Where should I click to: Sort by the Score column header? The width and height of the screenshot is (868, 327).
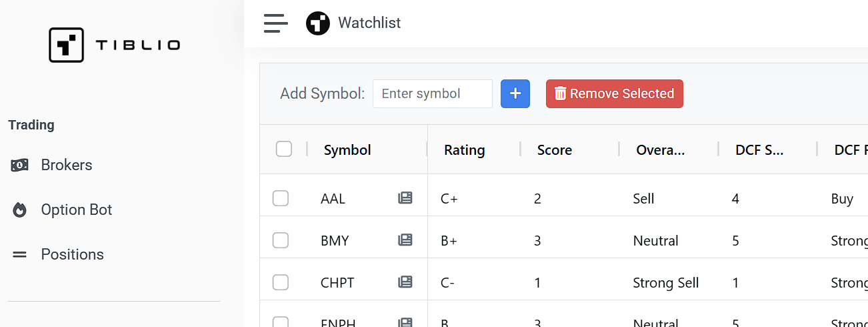pyautogui.click(x=555, y=150)
